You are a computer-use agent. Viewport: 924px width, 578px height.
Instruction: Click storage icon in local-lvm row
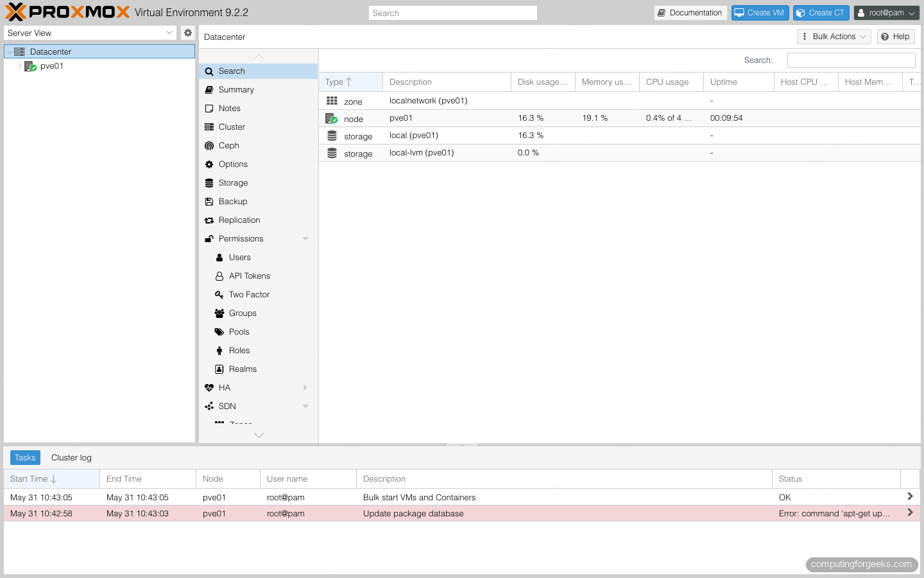click(x=332, y=153)
